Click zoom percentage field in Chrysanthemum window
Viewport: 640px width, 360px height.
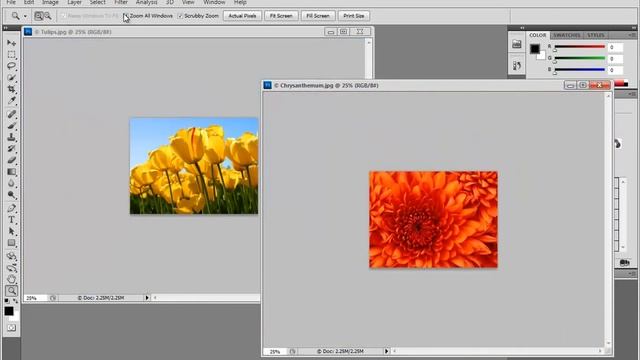tap(276, 351)
